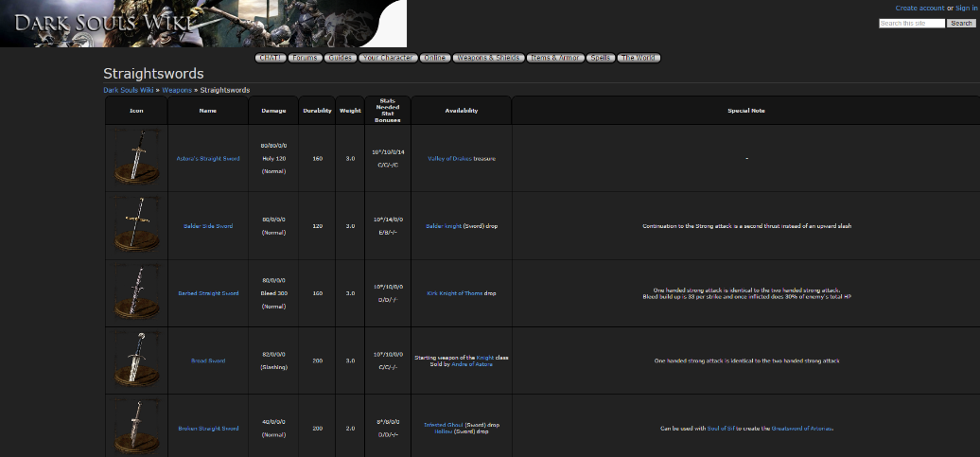Viewport: 980px width, 457px height.
Task: Go to Dark Souls Wiki breadcrumb link
Action: point(128,90)
